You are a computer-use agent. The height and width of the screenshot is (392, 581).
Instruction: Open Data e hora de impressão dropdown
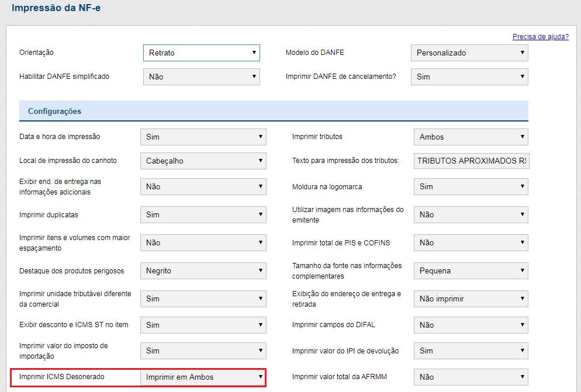(x=203, y=137)
